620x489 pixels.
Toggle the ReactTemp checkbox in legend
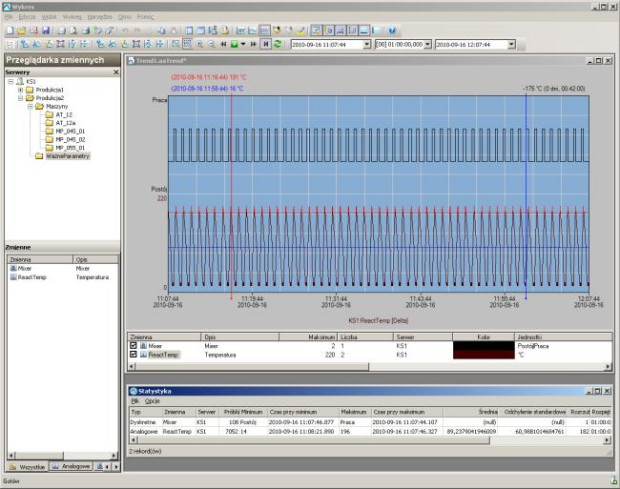click(x=132, y=354)
